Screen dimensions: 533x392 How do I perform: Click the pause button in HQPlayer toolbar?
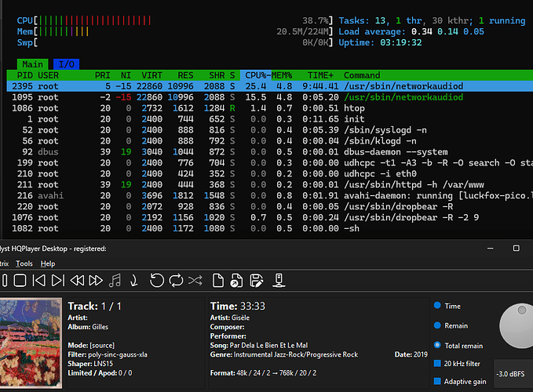tap(5, 281)
